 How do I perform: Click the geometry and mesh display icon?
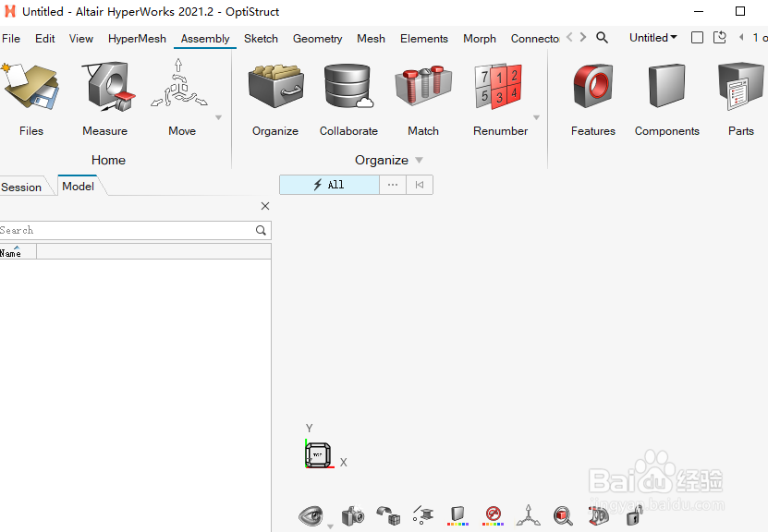pyautogui.click(x=388, y=515)
